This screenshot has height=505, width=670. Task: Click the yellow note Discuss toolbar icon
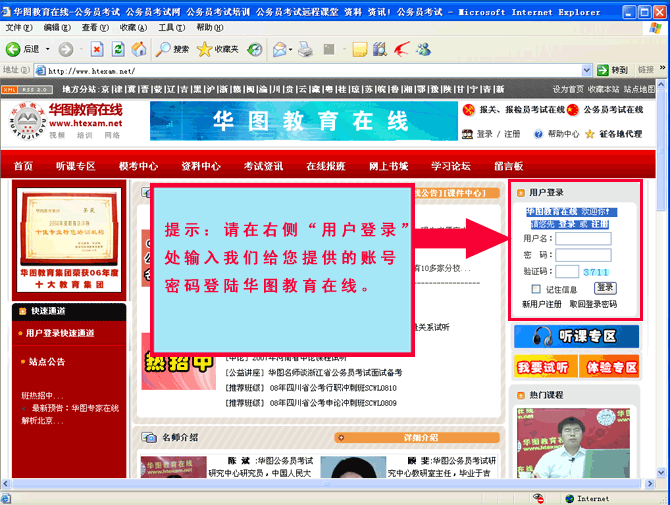[360, 50]
